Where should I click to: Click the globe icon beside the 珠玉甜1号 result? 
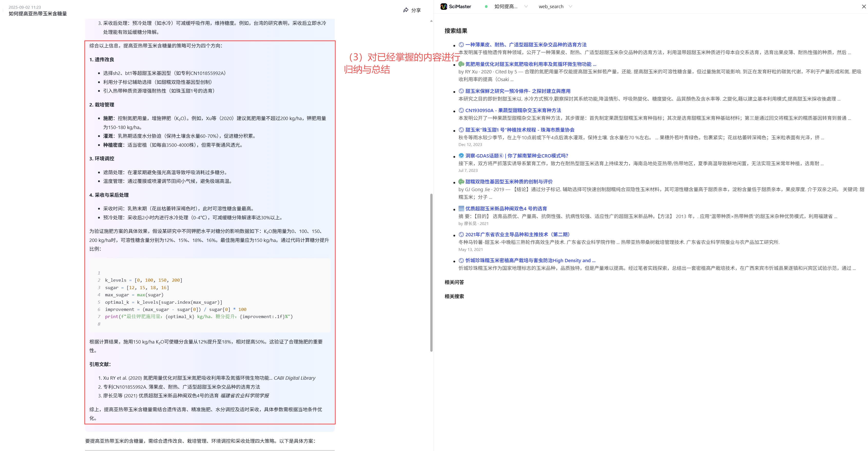point(461,130)
